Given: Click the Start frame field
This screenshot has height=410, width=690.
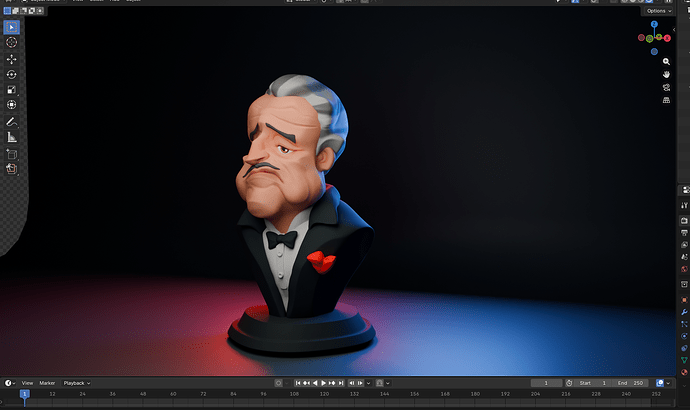Looking at the screenshot, I should coord(593,383).
